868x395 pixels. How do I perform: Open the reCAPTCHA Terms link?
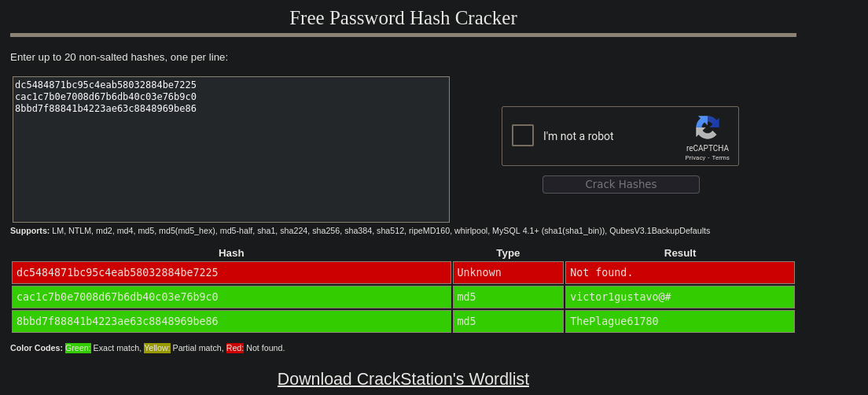[x=720, y=157]
